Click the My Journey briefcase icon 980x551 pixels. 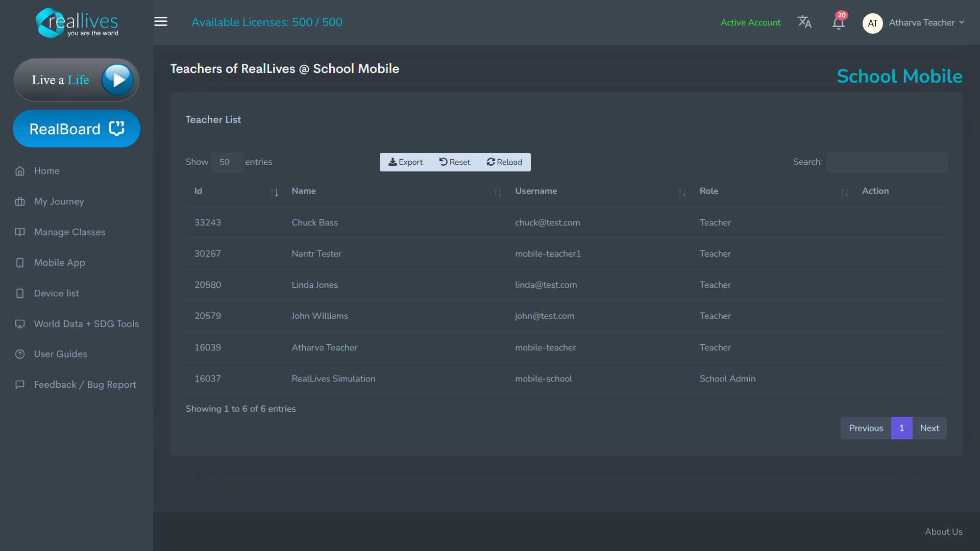pyautogui.click(x=20, y=202)
